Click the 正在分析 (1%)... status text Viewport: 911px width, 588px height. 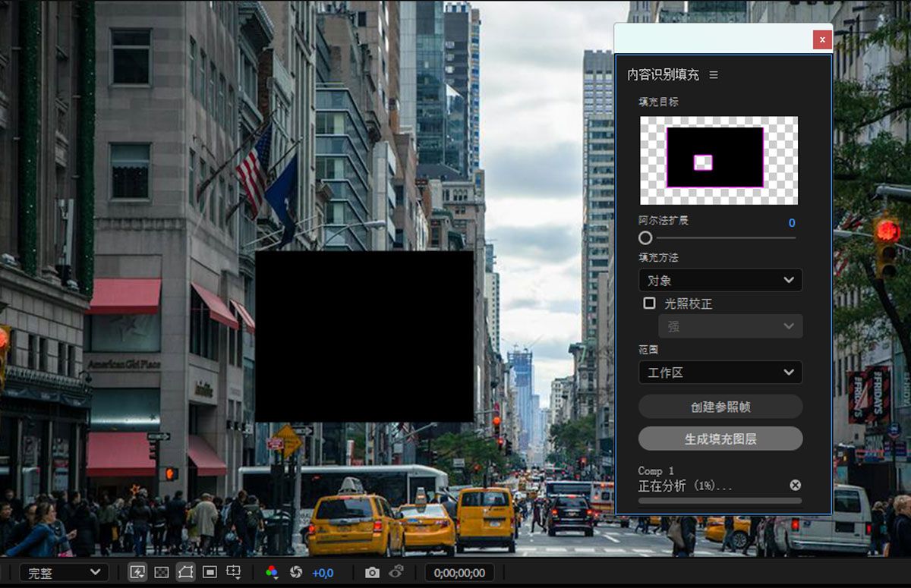click(686, 486)
